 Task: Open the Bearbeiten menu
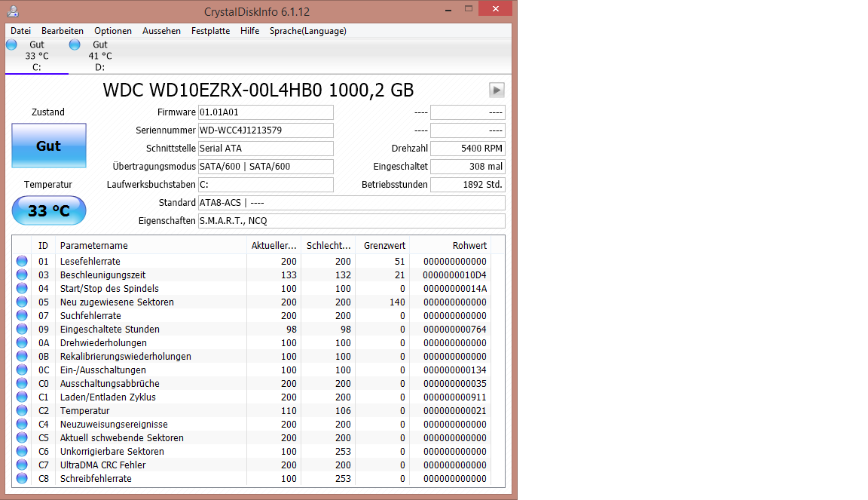63,31
